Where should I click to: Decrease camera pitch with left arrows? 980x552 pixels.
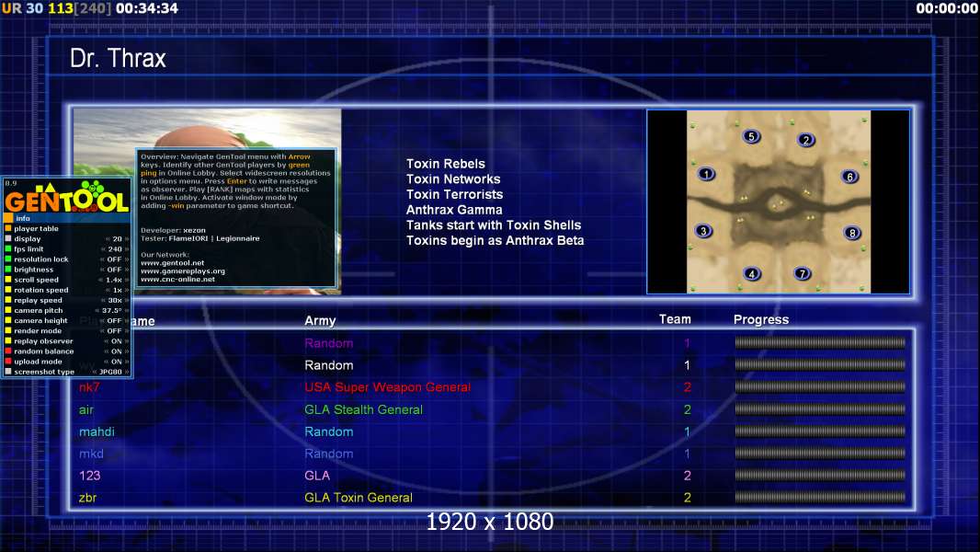pos(97,310)
